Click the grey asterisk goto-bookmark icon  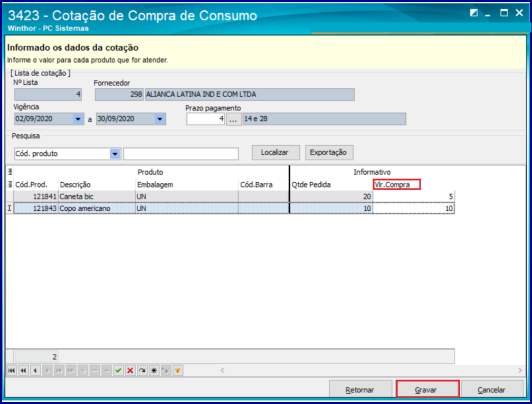click(x=166, y=370)
